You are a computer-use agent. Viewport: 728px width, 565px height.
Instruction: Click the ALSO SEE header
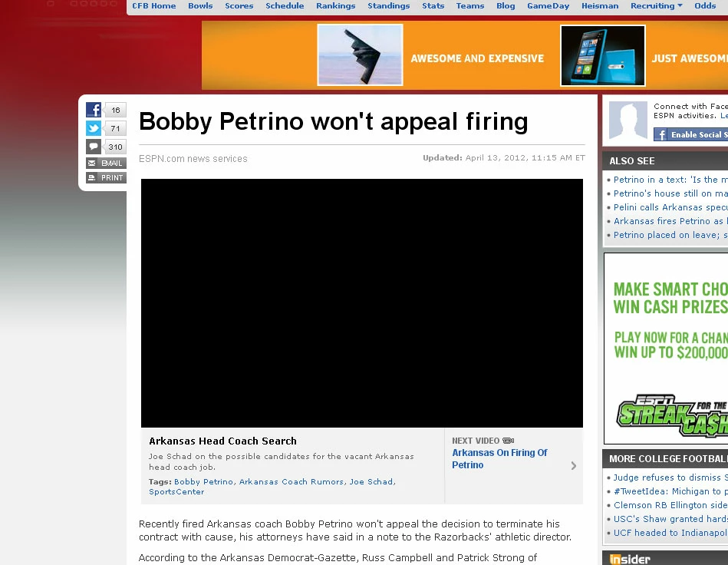point(632,160)
